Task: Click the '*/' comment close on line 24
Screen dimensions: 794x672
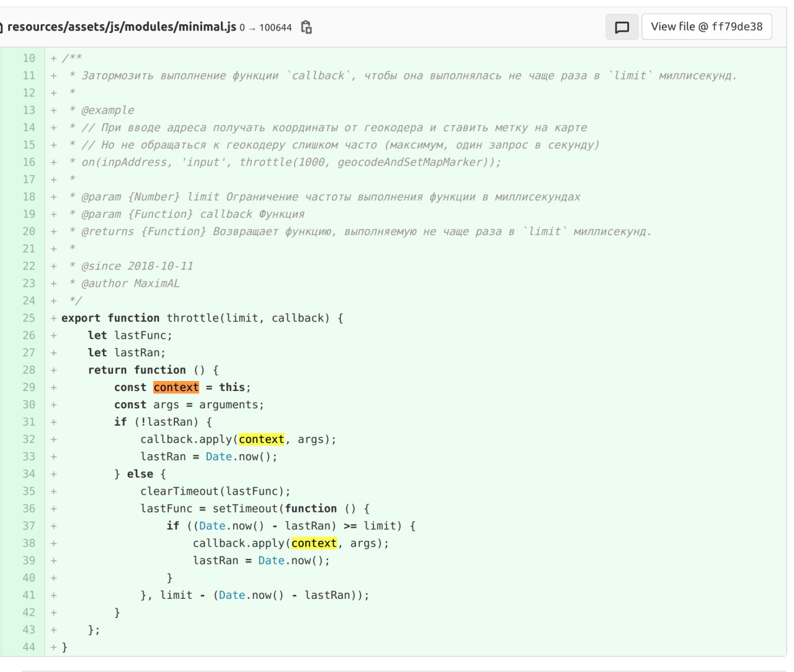Action: pos(75,301)
